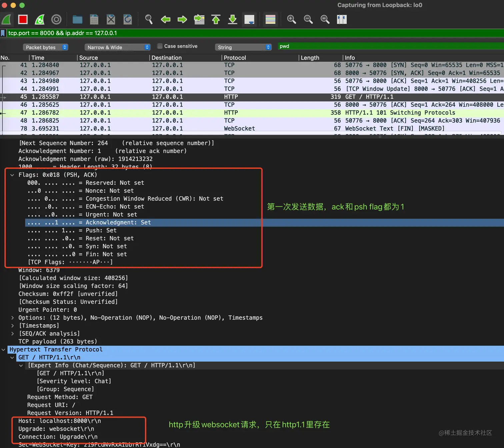Image resolution: width=504 pixels, height=448 pixels.
Task: Select packet 44 TCP Window Update row
Action: [x=252, y=89]
